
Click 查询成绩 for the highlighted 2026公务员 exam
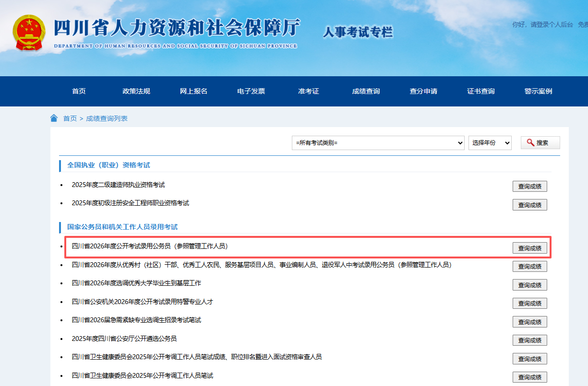[529, 248]
